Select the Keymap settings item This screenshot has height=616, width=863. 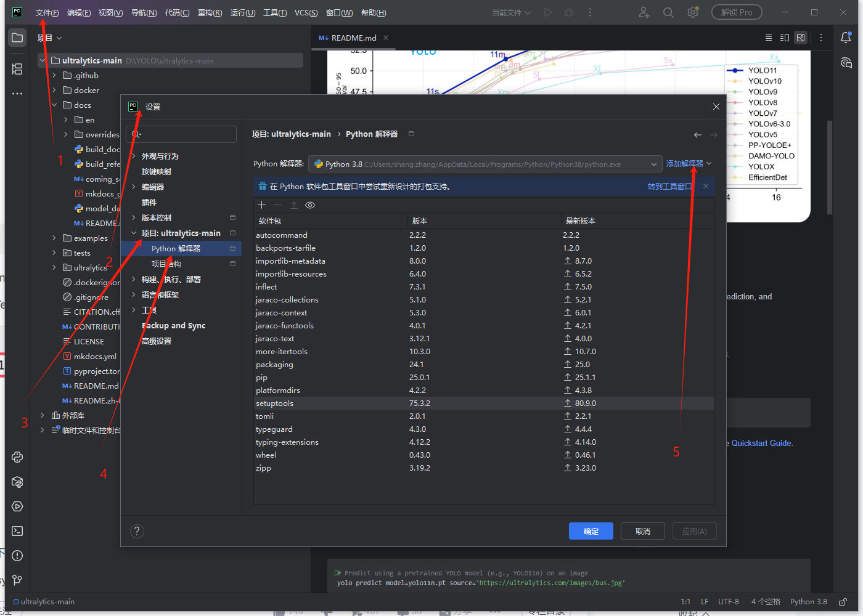pyautogui.click(x=157, y=172)
